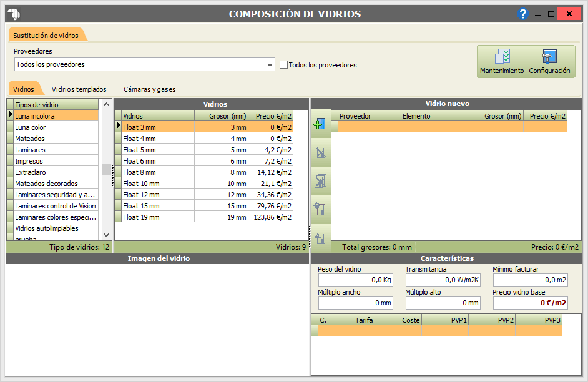Click the glass icon with star marker
Screen dimensions: 588x382
(320, 209)
